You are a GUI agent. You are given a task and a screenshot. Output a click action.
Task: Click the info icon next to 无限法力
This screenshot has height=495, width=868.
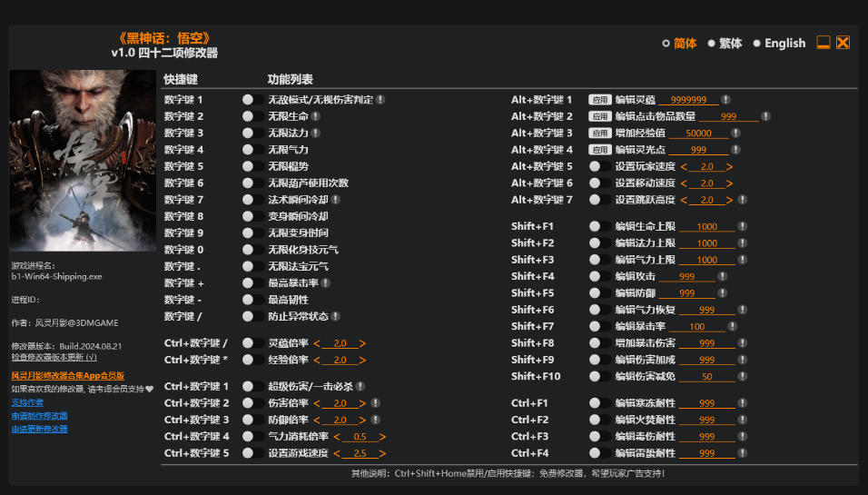[x=316, y=133]
